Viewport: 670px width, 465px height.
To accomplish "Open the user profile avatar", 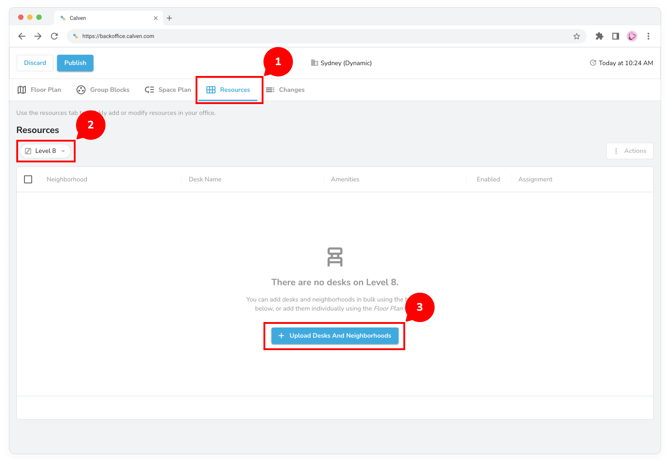I will 632,36.
